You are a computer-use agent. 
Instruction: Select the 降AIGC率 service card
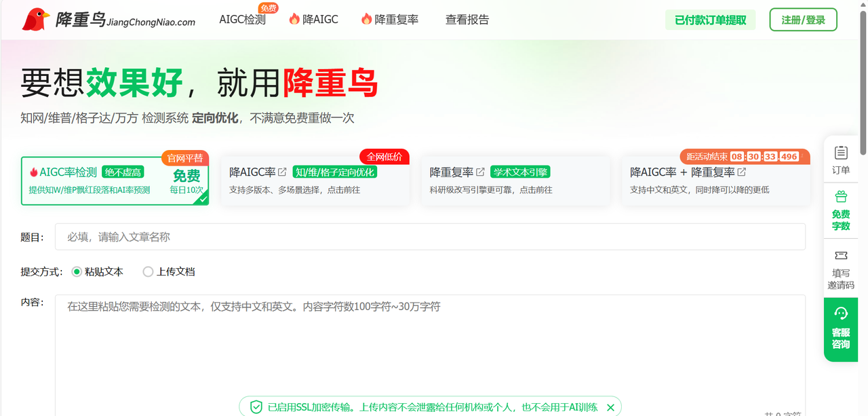pyautogui.click(x=315, y=181)
